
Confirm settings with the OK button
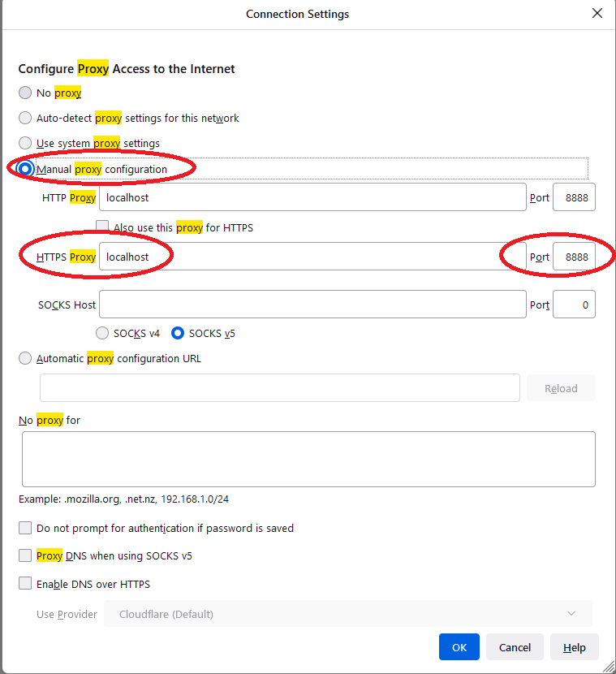(x=459, y=647)
